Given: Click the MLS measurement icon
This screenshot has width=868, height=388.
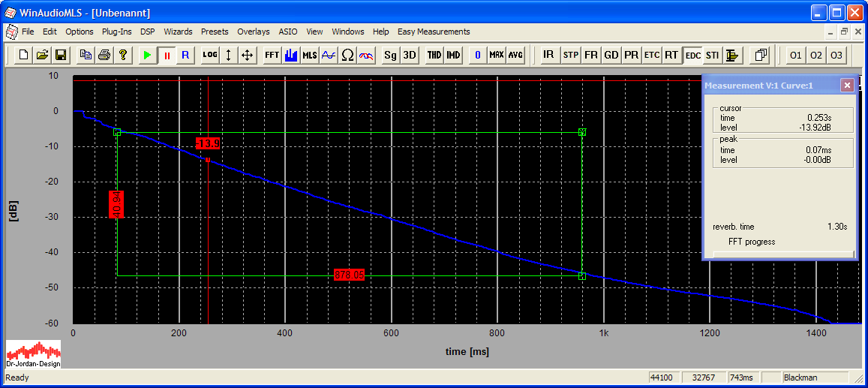Looking at the screenshot, I should [x=309, y=55].
